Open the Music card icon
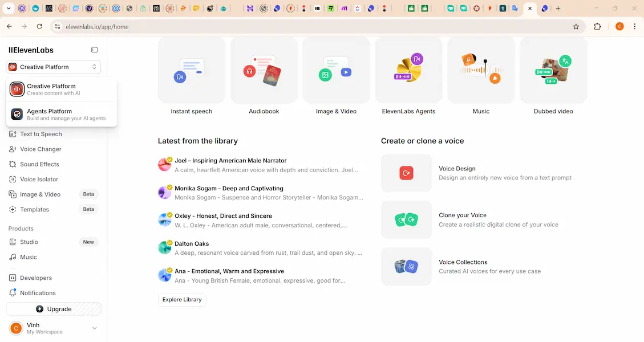Viewport: 644px width, 342px height. pyautogui.click(x=481, y=71)
